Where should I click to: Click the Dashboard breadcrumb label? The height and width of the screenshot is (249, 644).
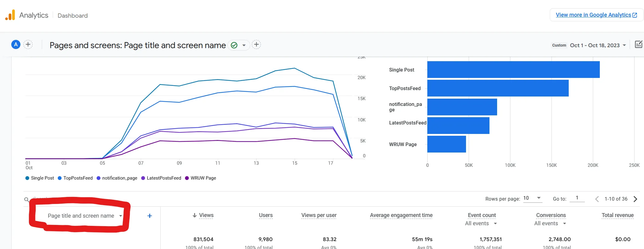pos(73,16)
